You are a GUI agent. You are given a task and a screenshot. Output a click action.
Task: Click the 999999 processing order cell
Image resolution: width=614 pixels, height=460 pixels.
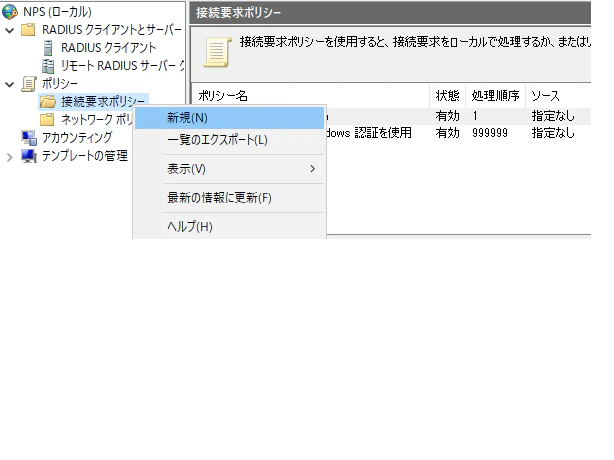(x=490, y=133)
